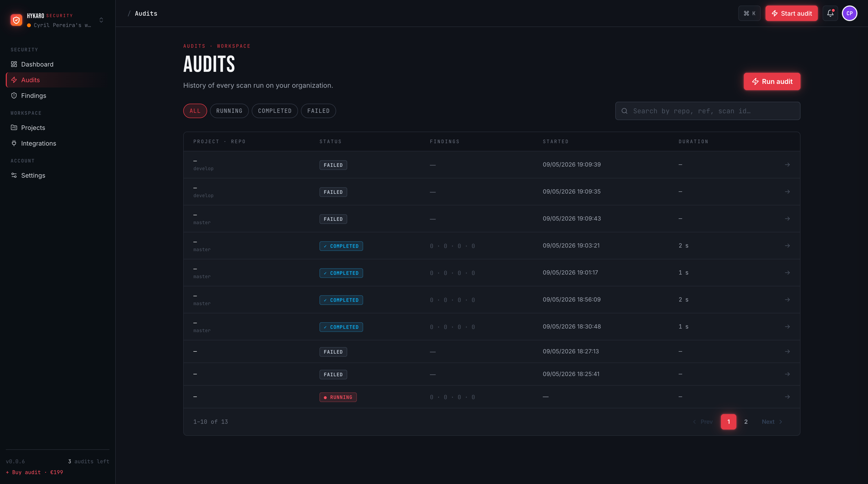868x484 pixels.
Task: Open audit started 19:01:17 via arrow
Action: (x=787, y=272)
